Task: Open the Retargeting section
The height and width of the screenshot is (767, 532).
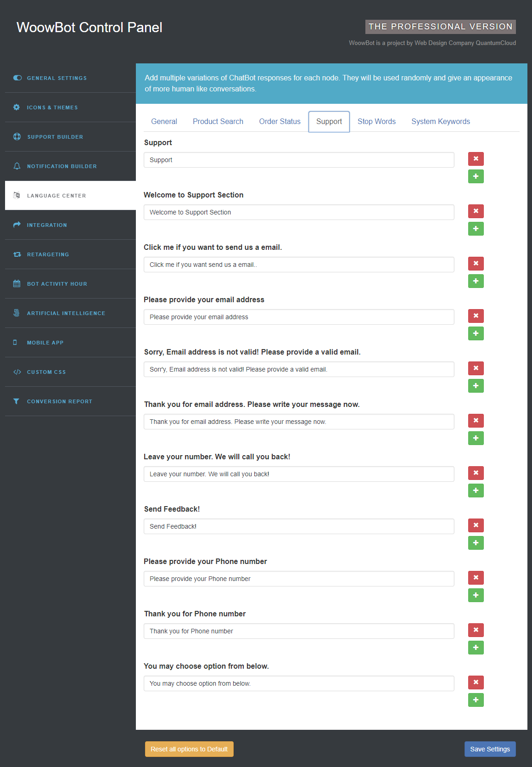Action: pos(70,254)
